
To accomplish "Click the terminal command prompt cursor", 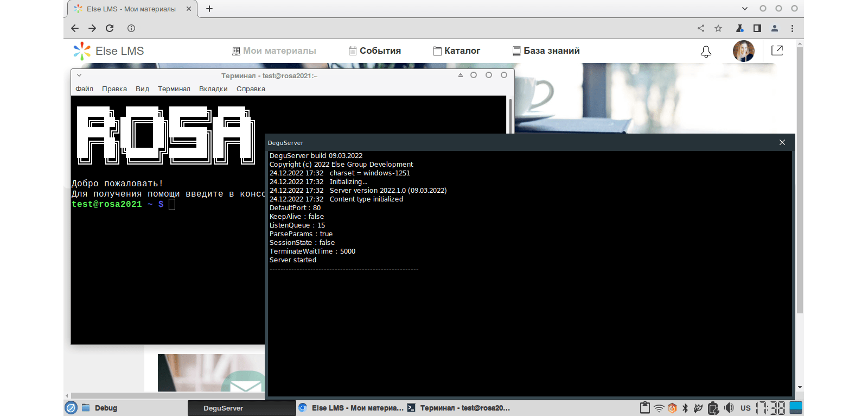I will point(172,204).
